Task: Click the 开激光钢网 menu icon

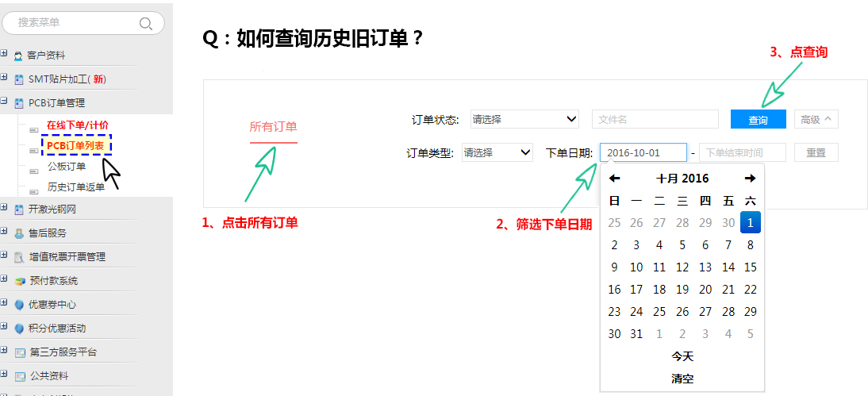Action: point(19,210)
